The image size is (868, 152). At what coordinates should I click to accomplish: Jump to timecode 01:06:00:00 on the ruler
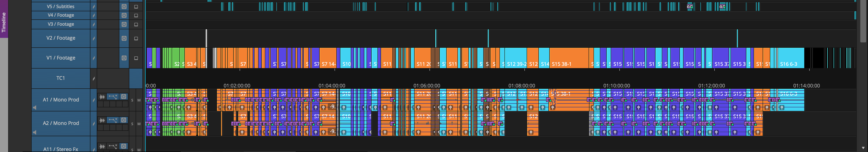pos(427,86)
